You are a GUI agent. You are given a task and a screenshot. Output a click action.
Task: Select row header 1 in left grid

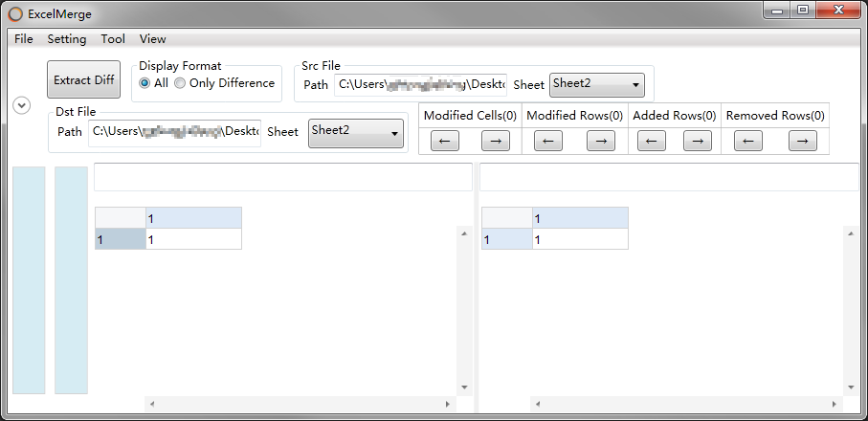pos(121,239)
